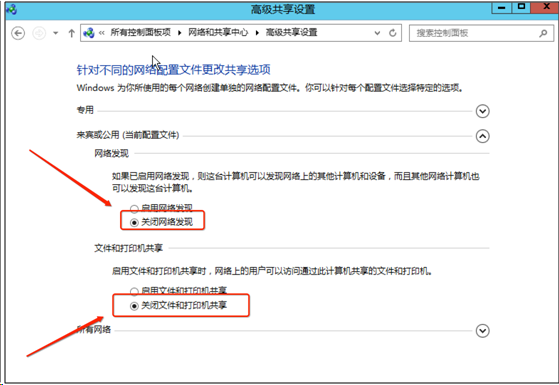Click the 针对不同的网络配置文件更改共享选项 title
The image size is (559, 385).
pyautogui.click(x=174, y=70)
